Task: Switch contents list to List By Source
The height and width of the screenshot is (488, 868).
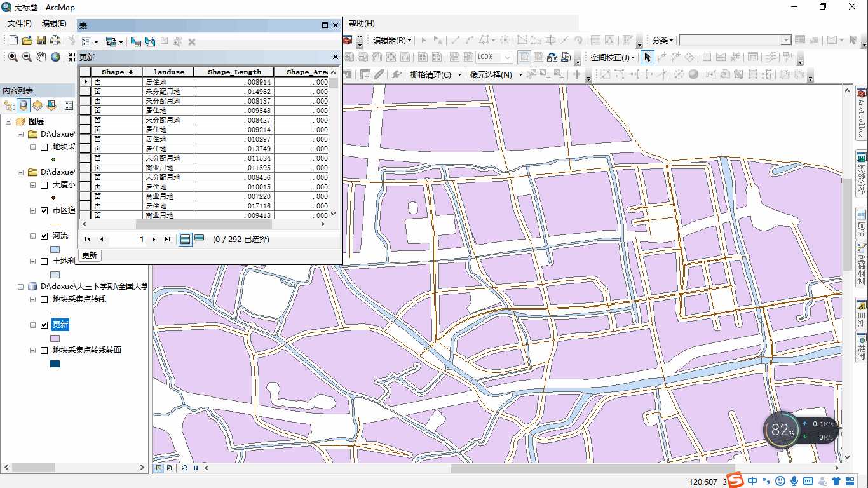Action: pos(24,105)
